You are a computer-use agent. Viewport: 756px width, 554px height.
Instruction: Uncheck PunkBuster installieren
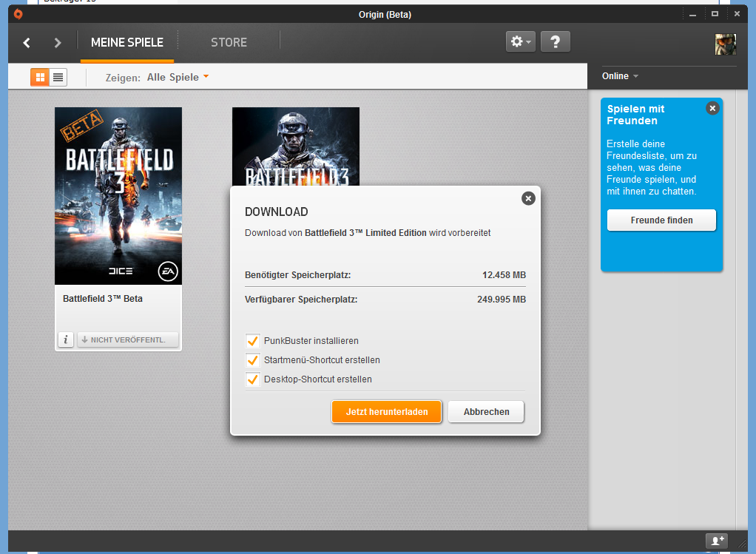coord(253,341)
